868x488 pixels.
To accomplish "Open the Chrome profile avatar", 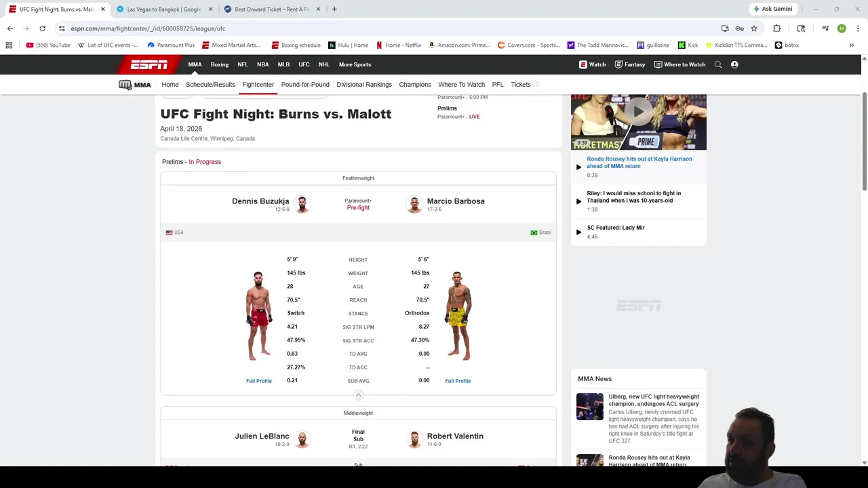I will click(842, 28).
